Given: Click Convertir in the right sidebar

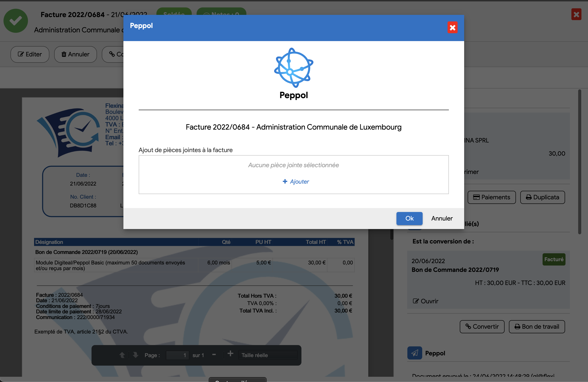Looking at the screenshot, I should [482, 327].
